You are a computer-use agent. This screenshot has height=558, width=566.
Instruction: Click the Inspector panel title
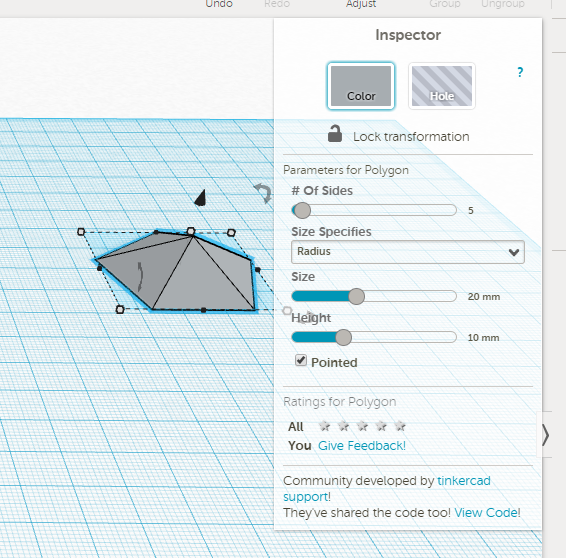point(408,35)
